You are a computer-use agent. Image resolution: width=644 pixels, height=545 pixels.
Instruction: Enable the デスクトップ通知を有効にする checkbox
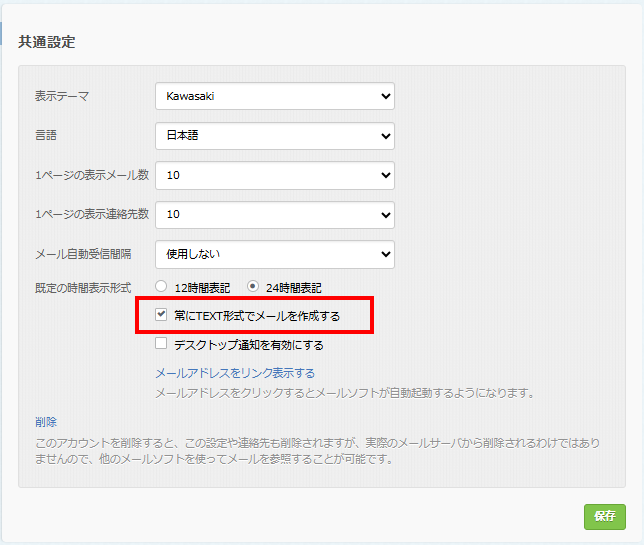click(x=161, y=344)
